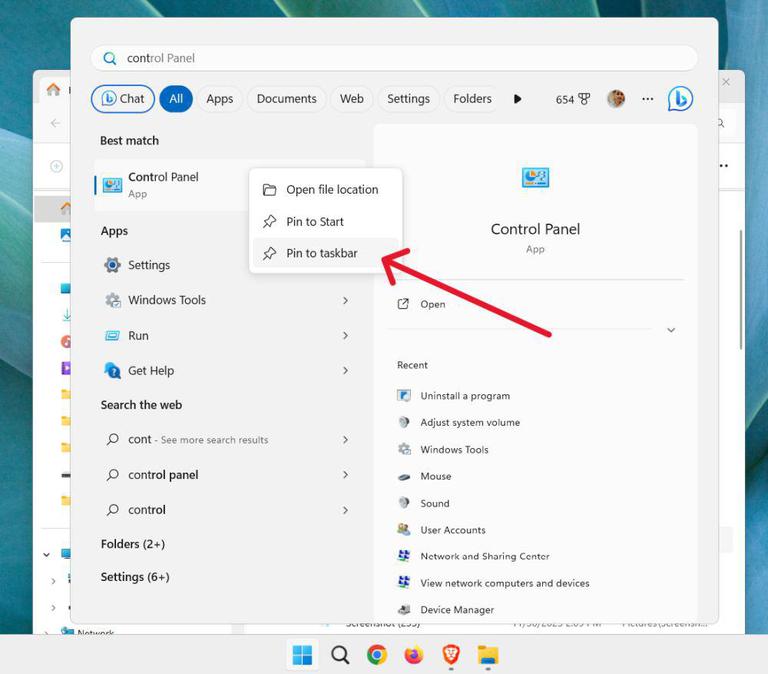
Task: Expand Folders (2+) results section
Action: pyautogui.click(x=133, y=544)
